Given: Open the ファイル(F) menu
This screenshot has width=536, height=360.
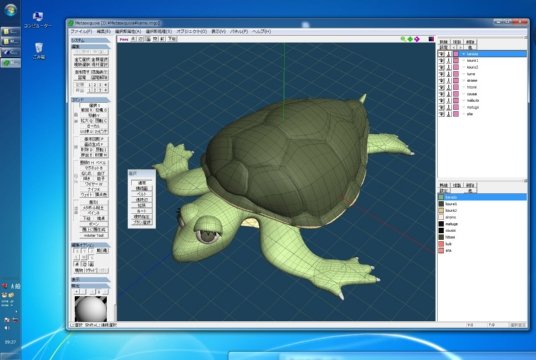Looking at the screenshot, I should pyautogui.click(x=81, y=31).
